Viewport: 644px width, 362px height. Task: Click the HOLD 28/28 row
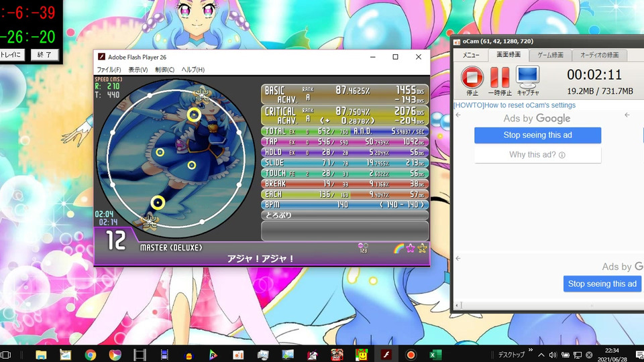(x=345, y=152)
